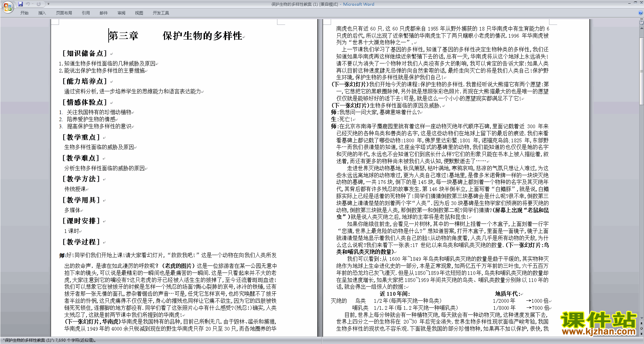Click the value →7000倍
Image resolution: width=644 pixels, height=344 pixels.
[537, 308]
